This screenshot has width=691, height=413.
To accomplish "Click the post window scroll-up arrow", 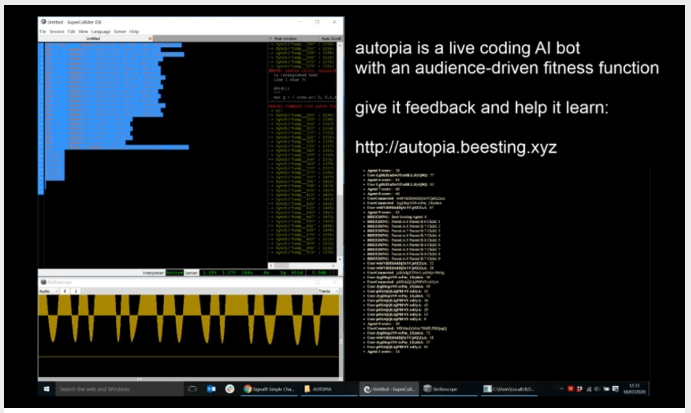I will [x=340, y=45].
